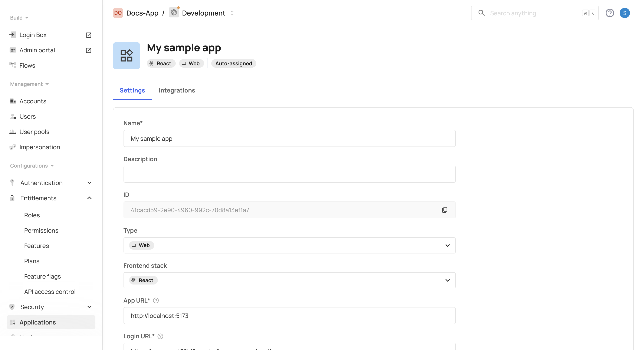
Task: Click the DO Docs-App workspace badge
Action: [118, 13]
